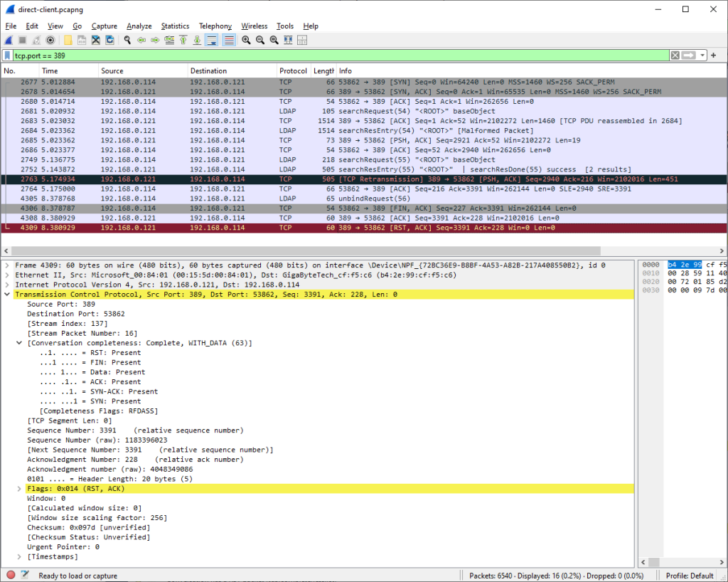Click the Find packet magnifier icon
This screenshot has height=582, width=728.
coord(127,40)
